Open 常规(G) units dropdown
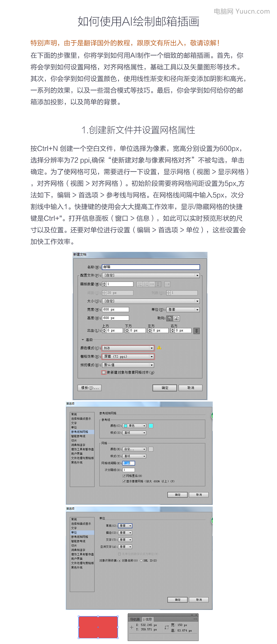This screenshot has height=644, width=277. 125,526
